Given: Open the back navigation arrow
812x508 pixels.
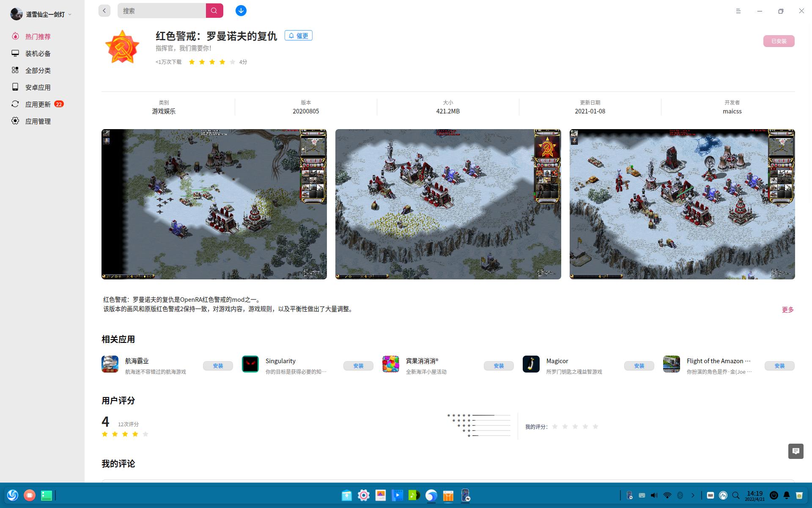Looking at the screenshot, I should click(104, 11).
